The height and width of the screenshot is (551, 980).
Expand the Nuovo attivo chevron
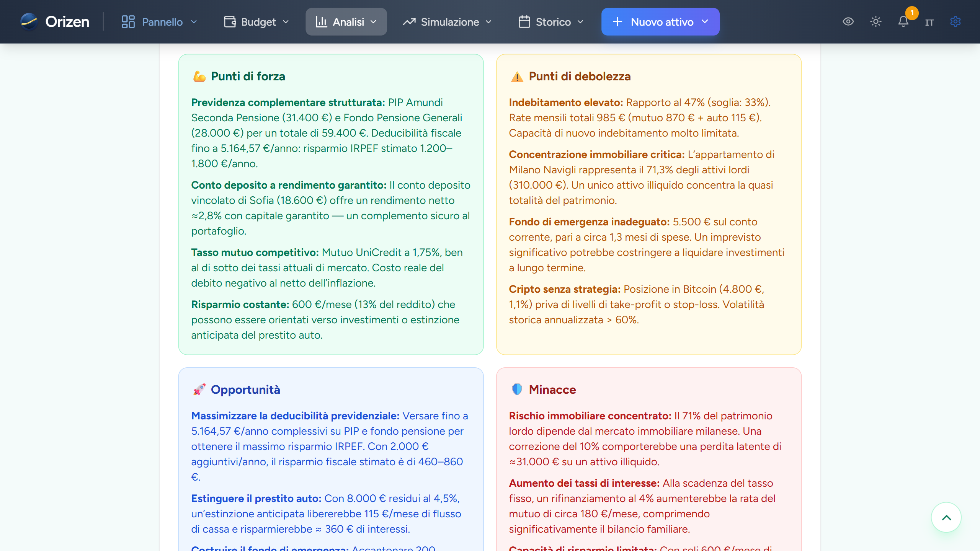pyautogui.click(x=705, y=22)
